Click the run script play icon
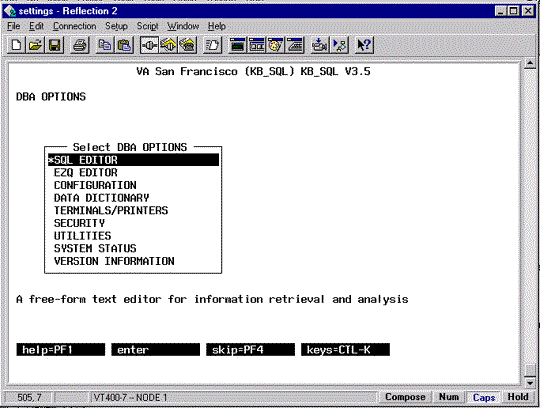Image resolution: width=540 pixels, height=408 pixels. point(339,45)
